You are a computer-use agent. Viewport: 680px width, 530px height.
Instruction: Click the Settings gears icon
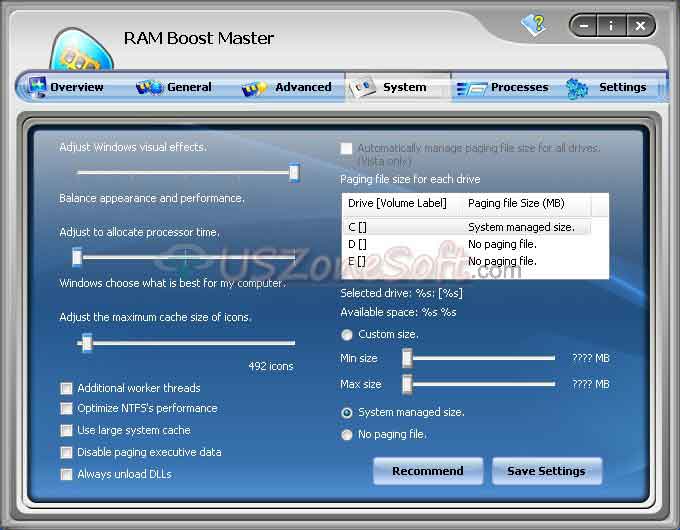(577, 88)
